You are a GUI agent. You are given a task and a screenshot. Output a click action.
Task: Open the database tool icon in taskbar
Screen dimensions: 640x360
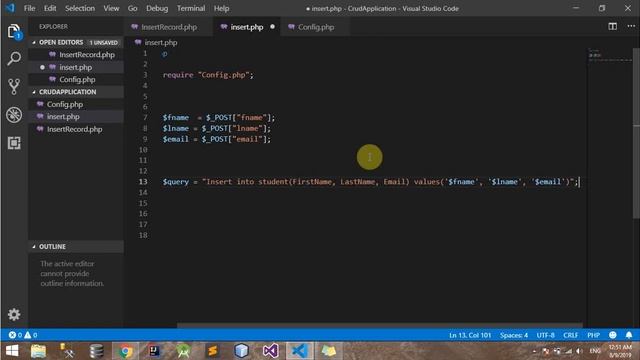(x=96, y=351)
